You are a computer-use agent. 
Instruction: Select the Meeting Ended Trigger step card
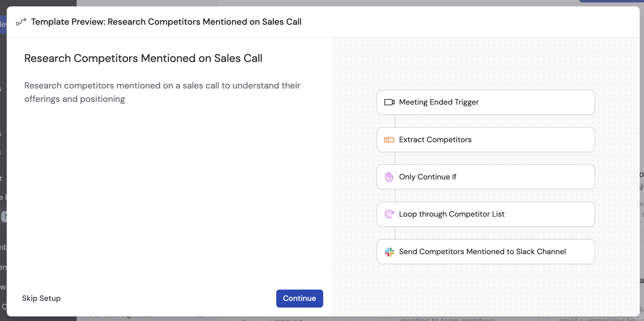(x=485, y=102)
